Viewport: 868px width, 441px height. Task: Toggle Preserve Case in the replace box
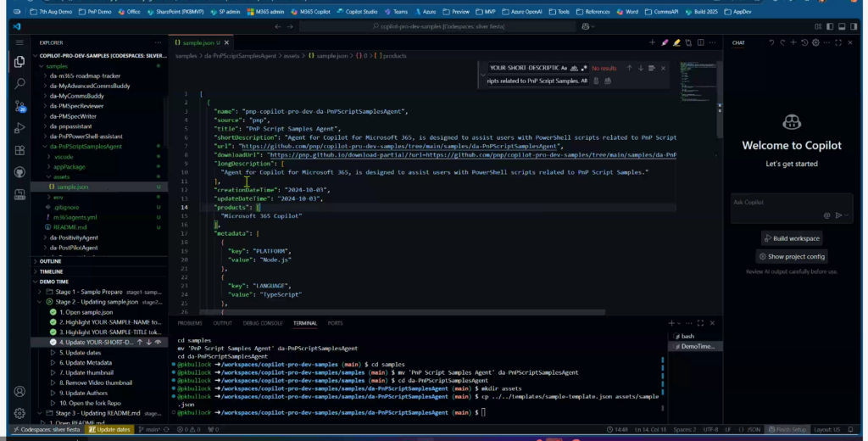point(584,81)
